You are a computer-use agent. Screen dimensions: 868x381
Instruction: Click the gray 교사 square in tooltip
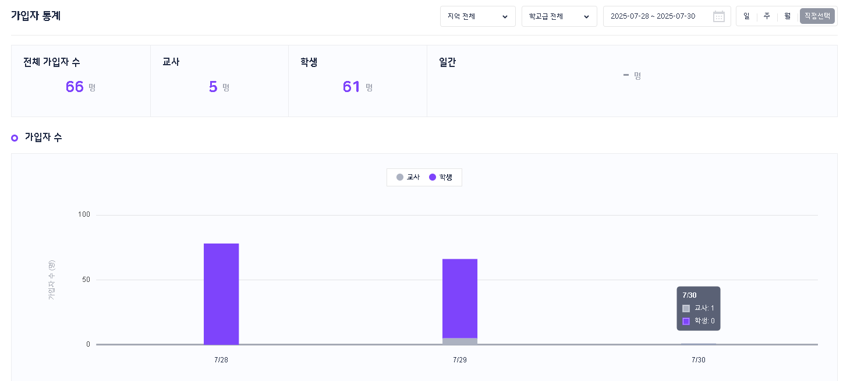point(686,308)
